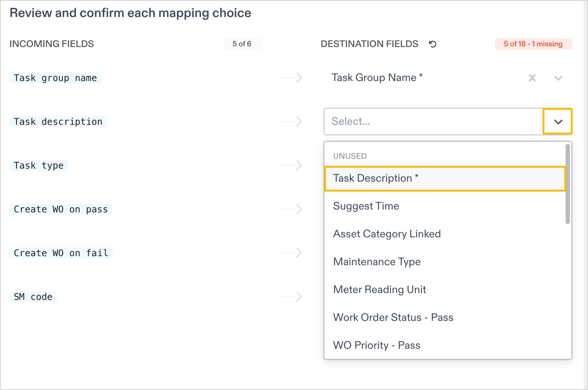
Task: Click the 5 of 18 - 1 missing badge
Action: pyautogui.click(x=533, y=44)
